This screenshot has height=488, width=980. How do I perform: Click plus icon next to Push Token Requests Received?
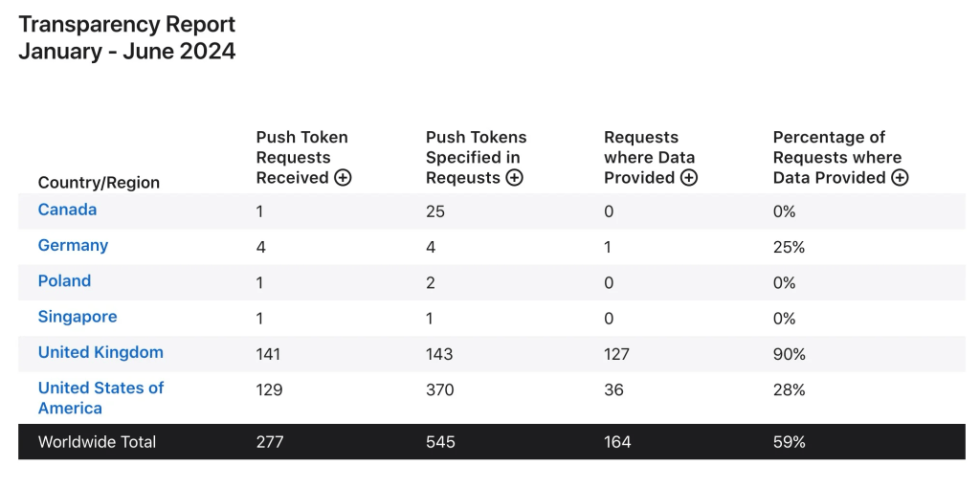point(343,178)
